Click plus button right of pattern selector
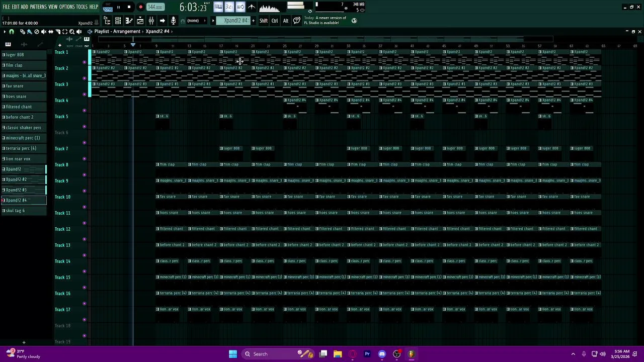 pos(253,21)
